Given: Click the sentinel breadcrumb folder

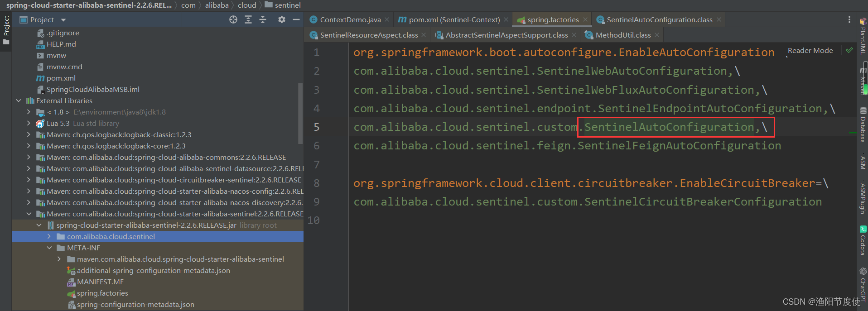Looking at the screenshot, I should coord(283,5).
